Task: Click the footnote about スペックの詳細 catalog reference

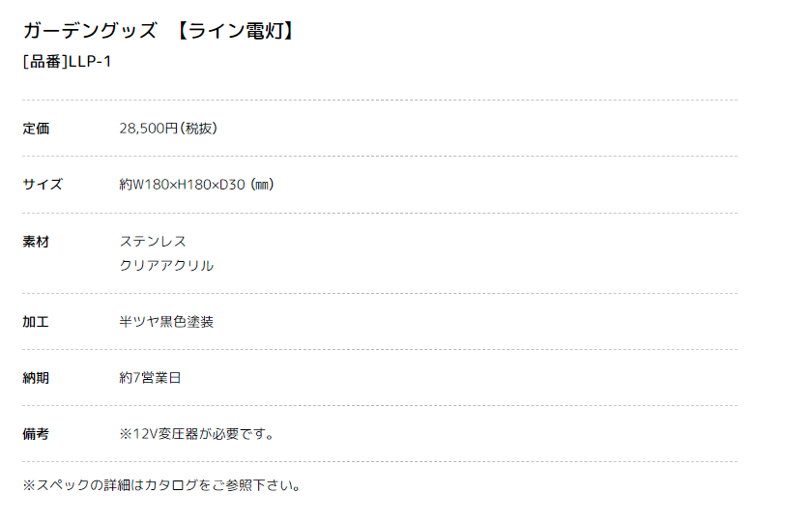Action: (162, 485)
